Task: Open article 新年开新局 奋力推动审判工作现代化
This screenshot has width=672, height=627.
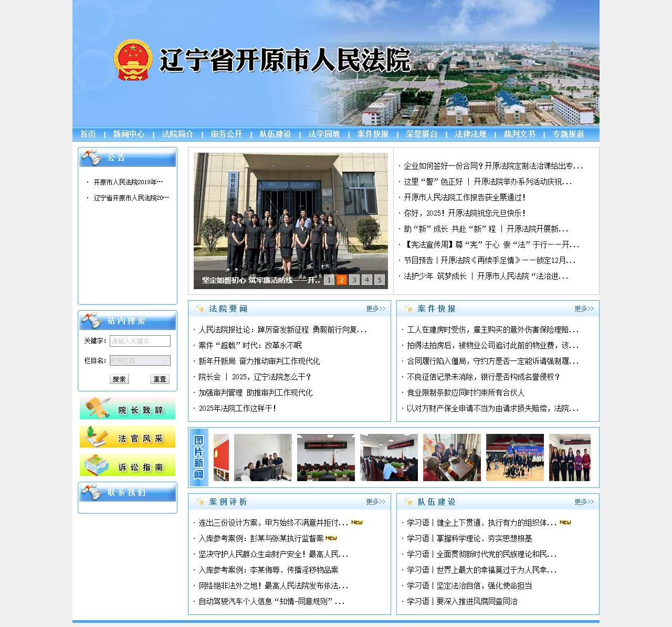Action: point(259,361)
